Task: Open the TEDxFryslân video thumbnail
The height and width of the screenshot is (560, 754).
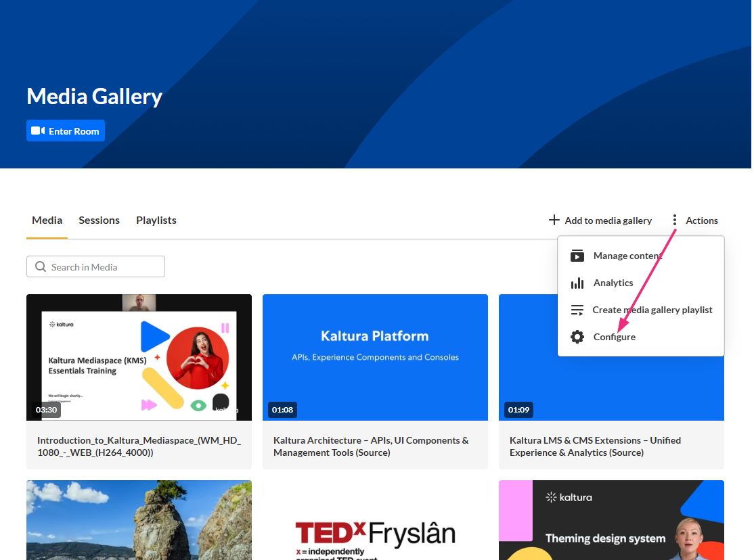Action: click(375, 520)
